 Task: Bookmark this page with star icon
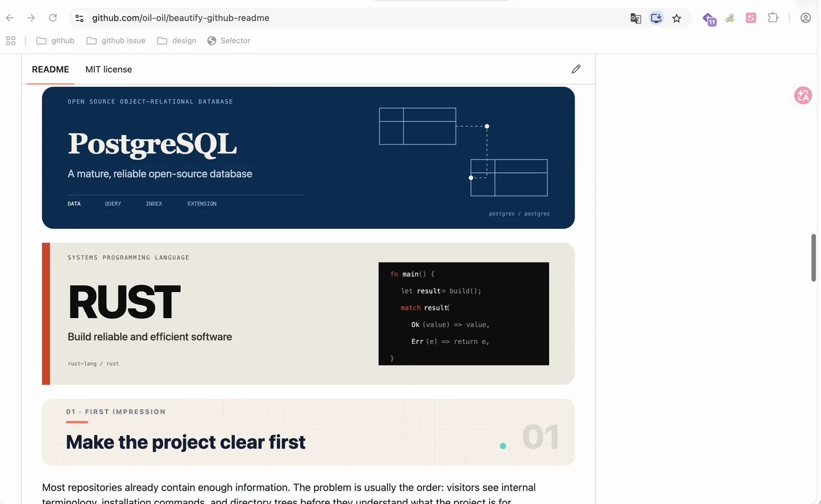(677, 18)
